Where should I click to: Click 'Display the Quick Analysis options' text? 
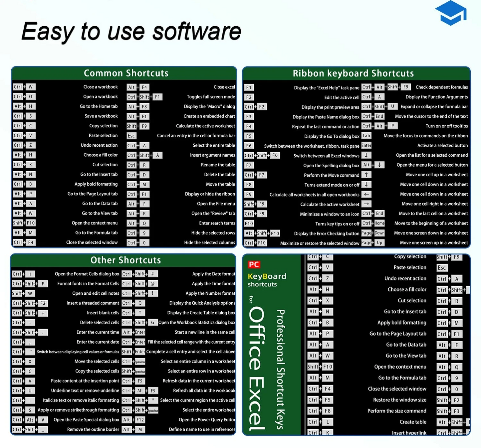click(202, 303)
